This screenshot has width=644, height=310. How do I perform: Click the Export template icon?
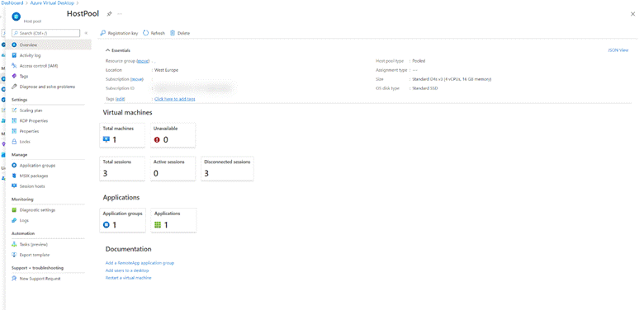click(14, 255)
